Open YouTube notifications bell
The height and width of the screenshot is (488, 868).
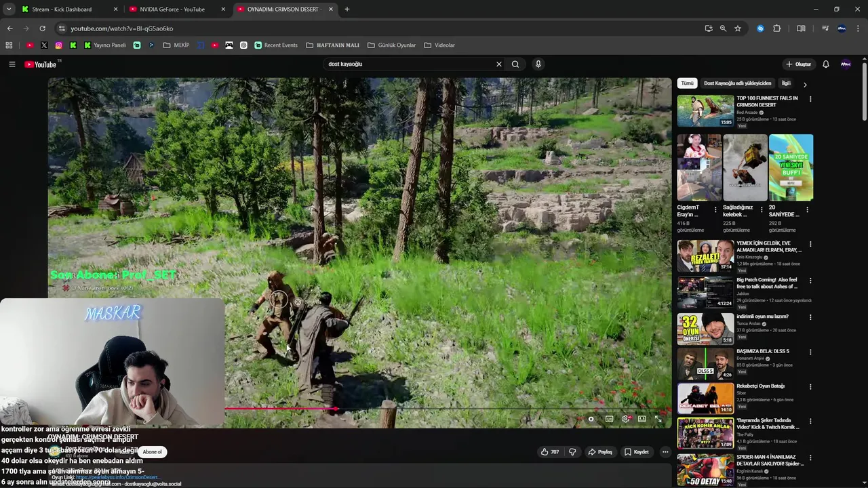tap(826, 64)
